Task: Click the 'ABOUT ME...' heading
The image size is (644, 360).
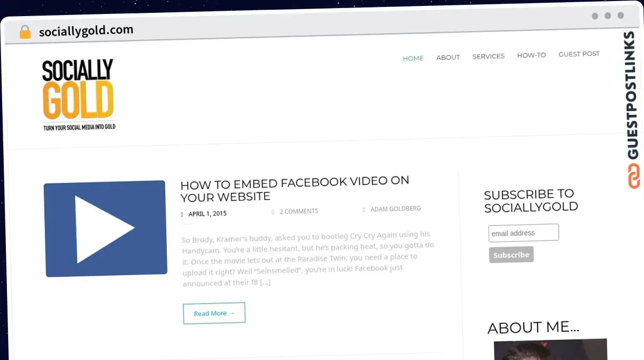Action: coord(533,327)
